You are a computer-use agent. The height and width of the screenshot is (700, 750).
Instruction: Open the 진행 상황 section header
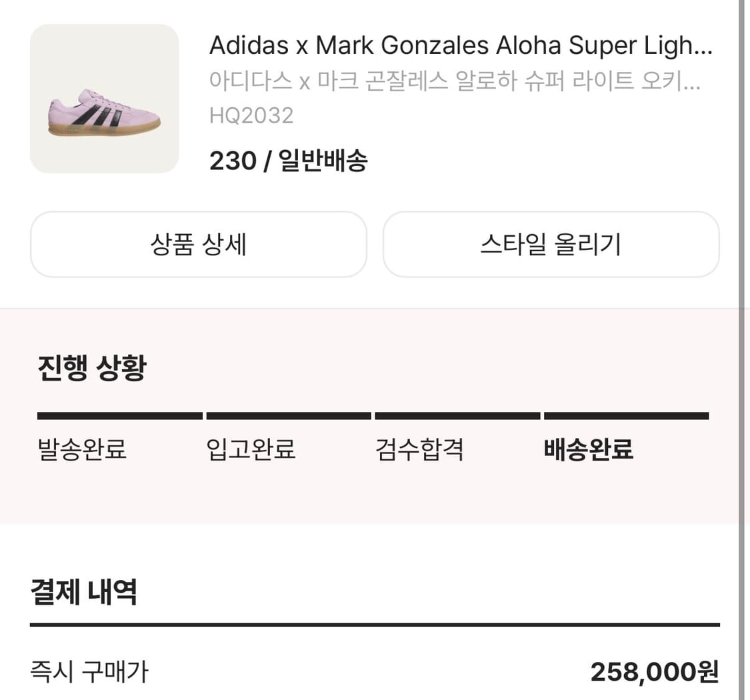(x=90, y=367)
